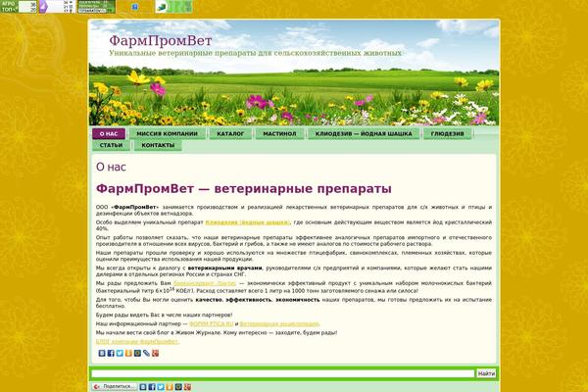Click subtitle Уникальные ветеринарные препараты
The width and height of the screenshot is (588, 392).
[256, 53]
